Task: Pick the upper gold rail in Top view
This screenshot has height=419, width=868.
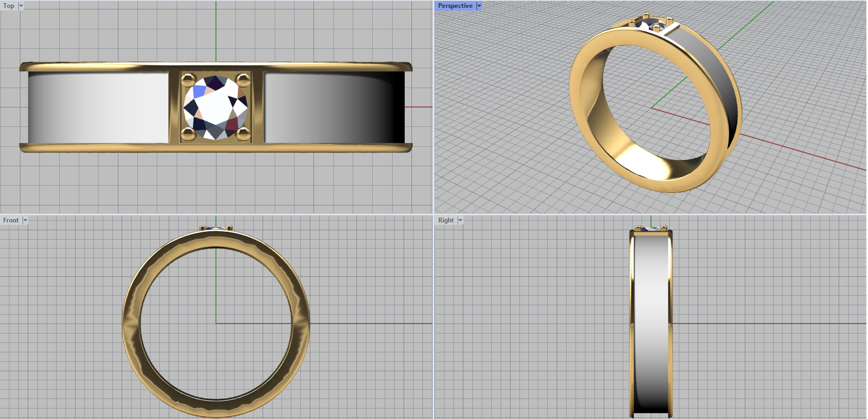Action: coord(108,67)
